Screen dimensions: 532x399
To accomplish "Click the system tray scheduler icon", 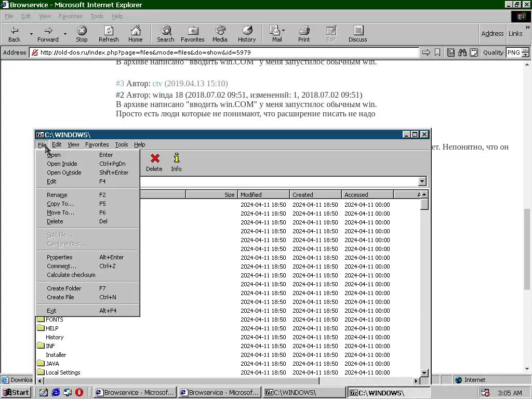I will [486, 393].
